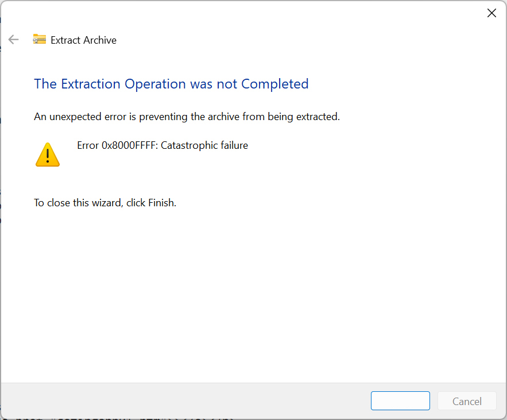This screenshot has height=420, width=507.
Task: Click the word Completed in the blue heading
Action: [x=275, y=84]
